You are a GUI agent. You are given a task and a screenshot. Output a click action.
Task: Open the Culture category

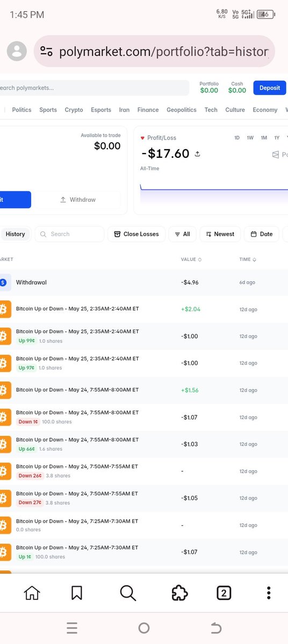pyautogui.click(x=235, y=110)
